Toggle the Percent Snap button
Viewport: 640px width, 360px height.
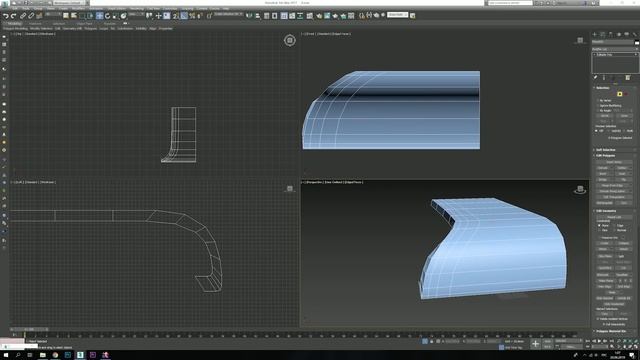[x=192, y=16]
